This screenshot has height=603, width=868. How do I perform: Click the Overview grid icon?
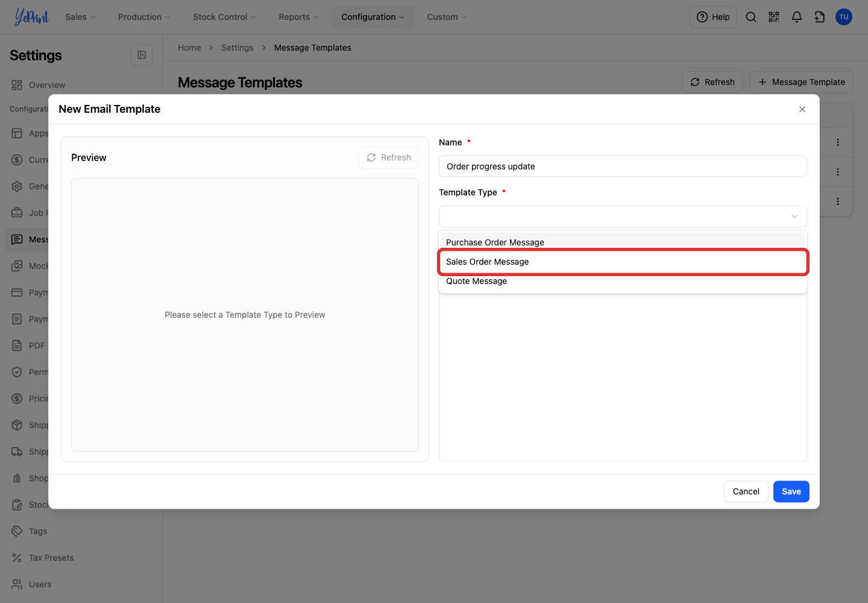click(17, 85)
